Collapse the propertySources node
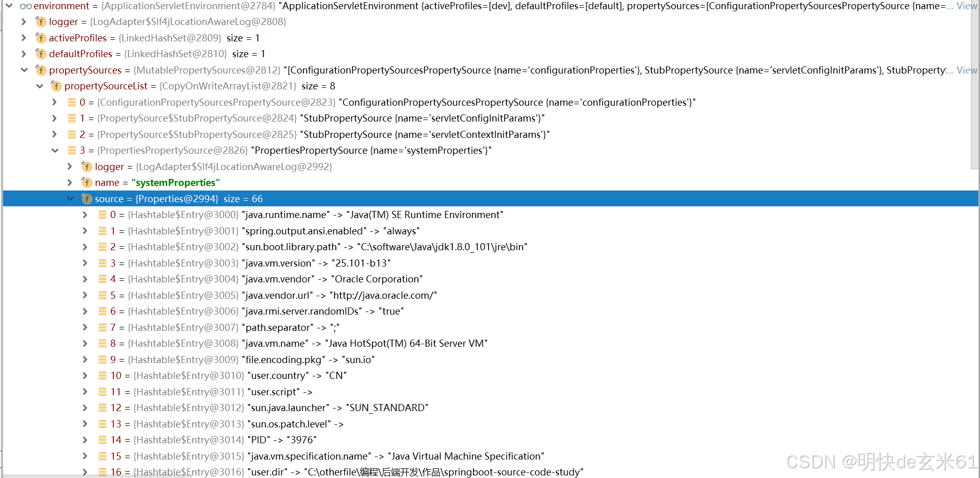 24,70
